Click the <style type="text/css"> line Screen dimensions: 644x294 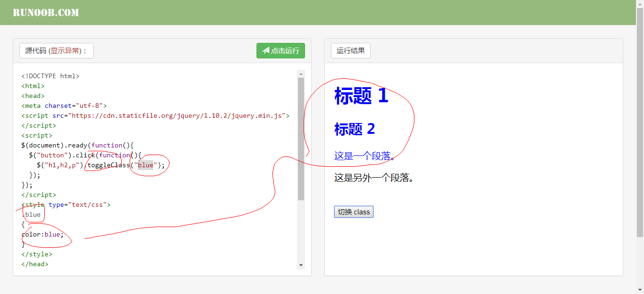[66, 204]
